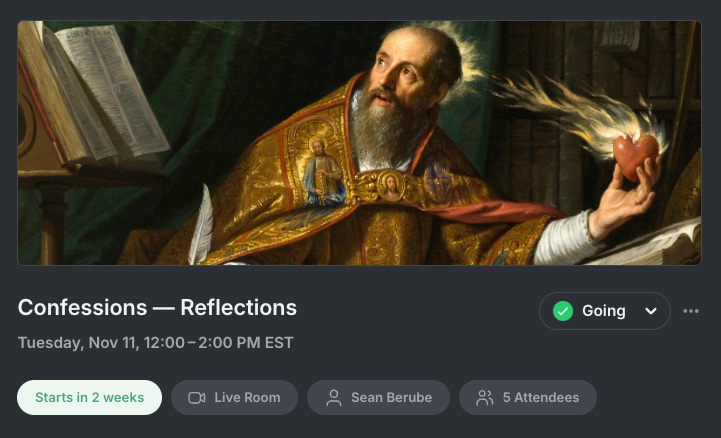Click the gold Christ medallion clasp on robe
Image resolution: width=721 pixels, height=438 pixels.
click(391, 186)
